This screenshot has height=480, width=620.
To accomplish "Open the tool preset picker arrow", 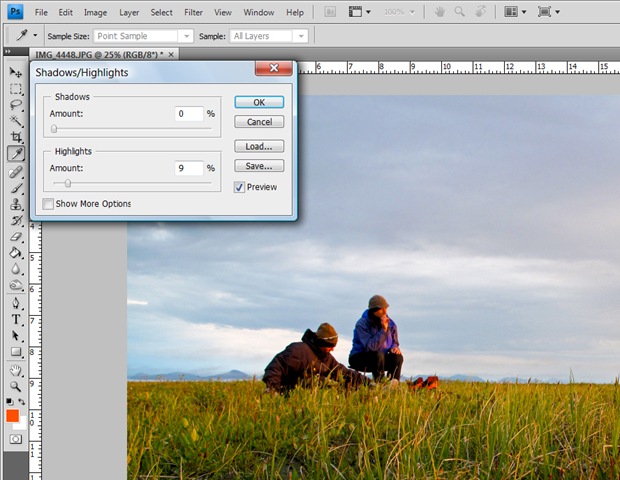I will [35, 36].
